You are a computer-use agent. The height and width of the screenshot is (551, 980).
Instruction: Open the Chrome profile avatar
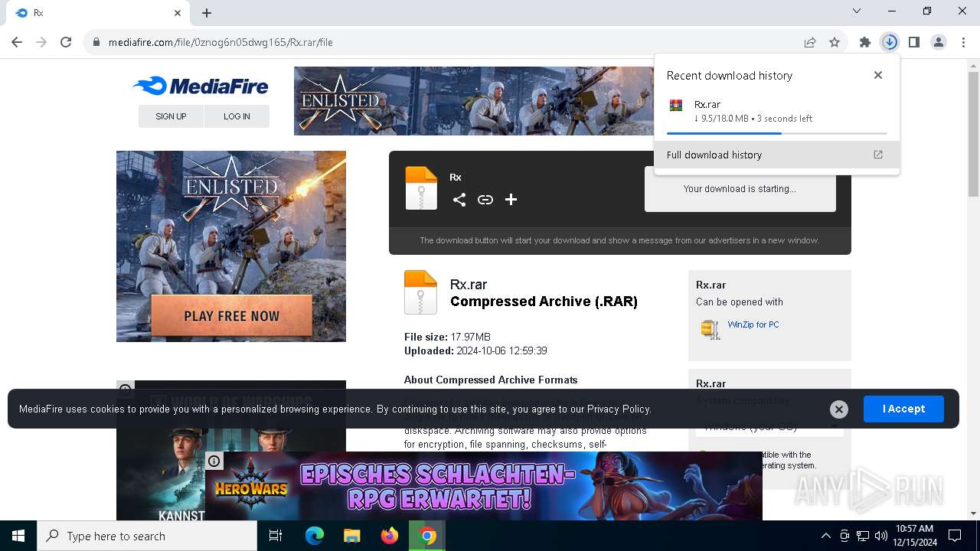939,43
